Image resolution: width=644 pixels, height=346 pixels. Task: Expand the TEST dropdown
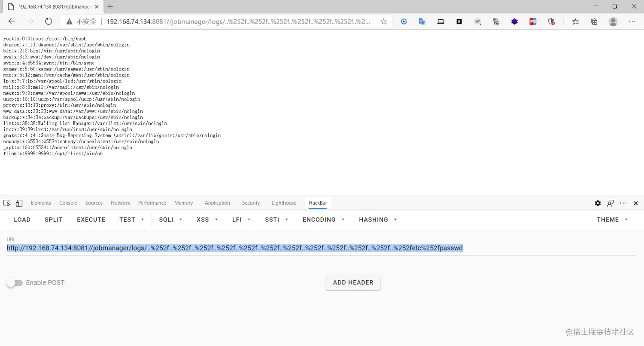pyautogui.click(x=132, y=220)
